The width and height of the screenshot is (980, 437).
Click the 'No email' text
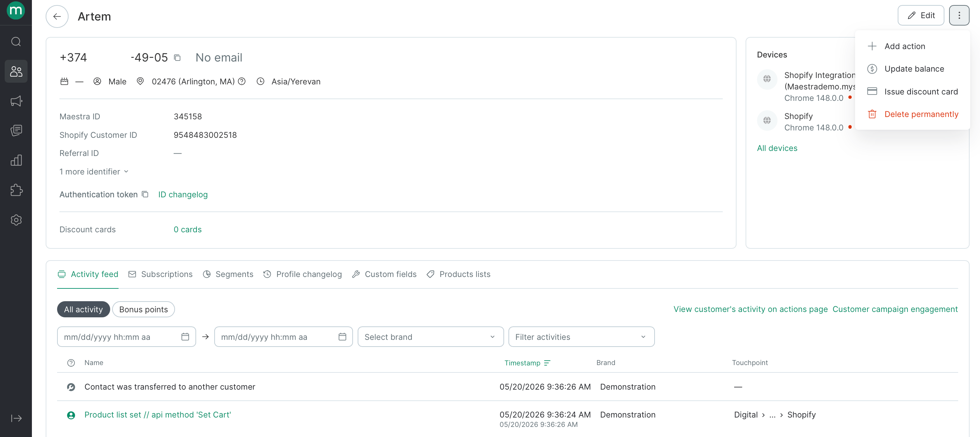219,57
